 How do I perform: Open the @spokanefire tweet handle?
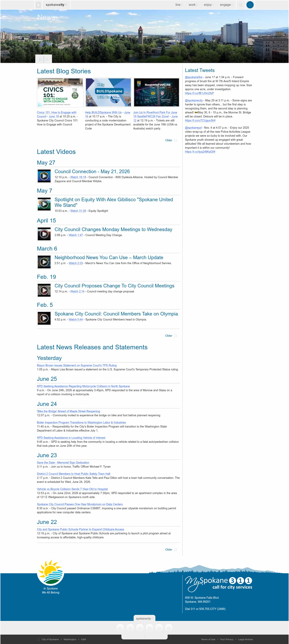coord(193,77)
